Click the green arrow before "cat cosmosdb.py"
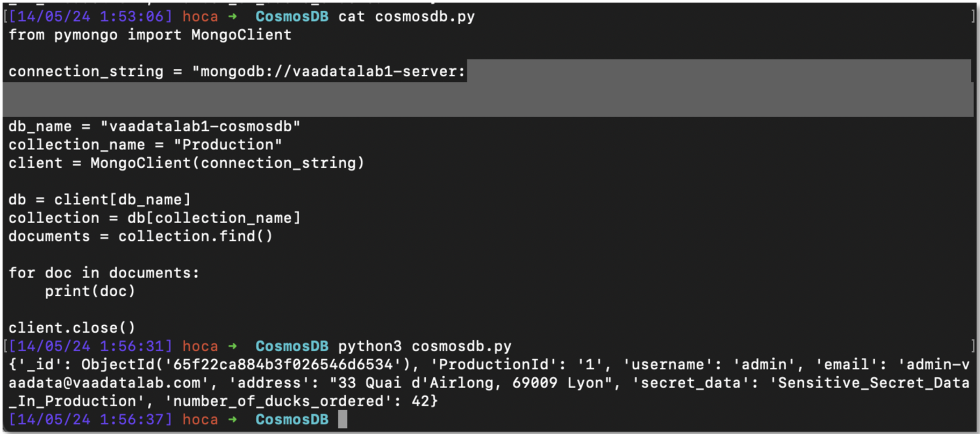The image size is (980, 434). pyautogui.click(x=232, y=16)
